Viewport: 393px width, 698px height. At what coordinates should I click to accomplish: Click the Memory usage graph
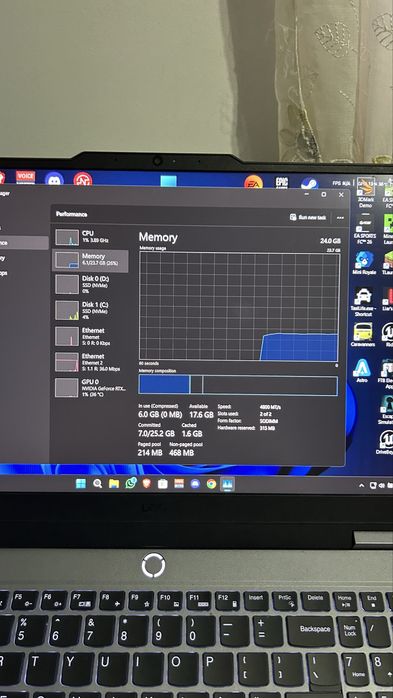point(239,307)
